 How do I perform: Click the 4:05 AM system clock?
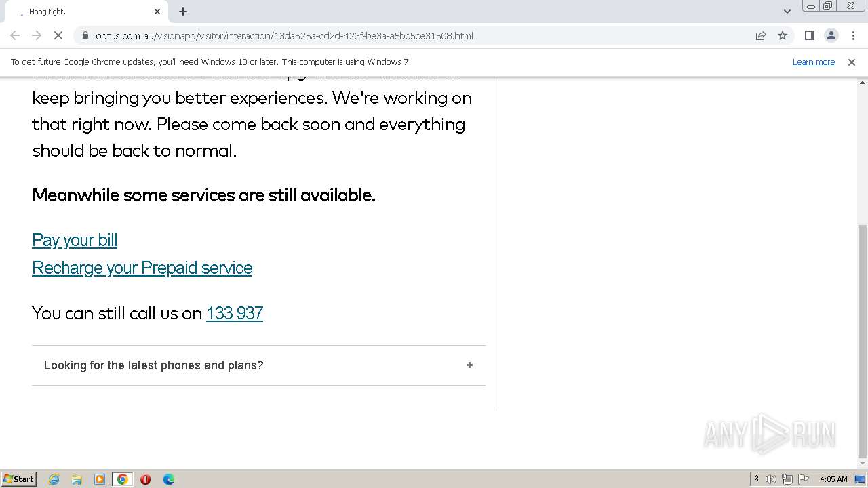click(833, 479)
